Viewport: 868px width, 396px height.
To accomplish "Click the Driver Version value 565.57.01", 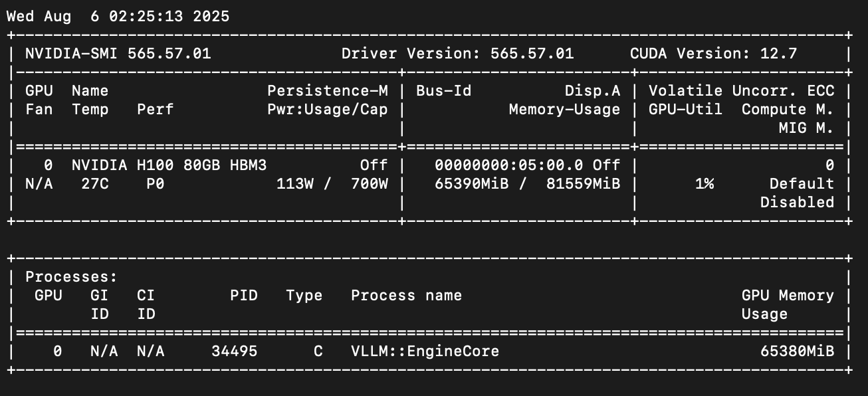I will coord(532,54).
